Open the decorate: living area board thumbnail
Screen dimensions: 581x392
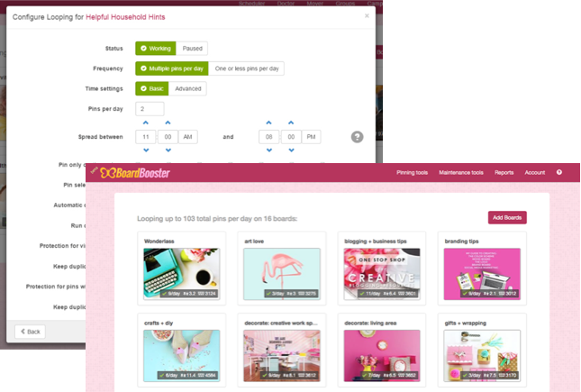click(382, 356)
